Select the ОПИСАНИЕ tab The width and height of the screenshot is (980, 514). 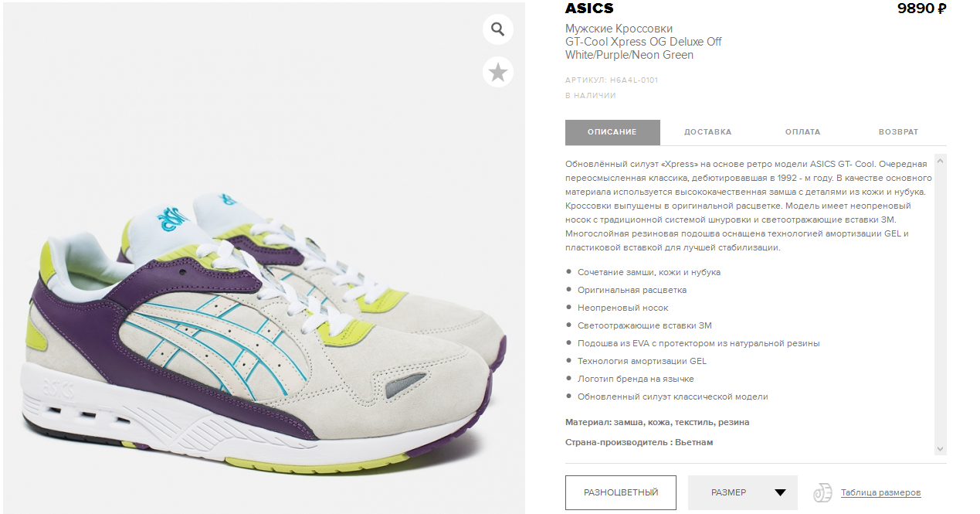(x=612, y=132)
